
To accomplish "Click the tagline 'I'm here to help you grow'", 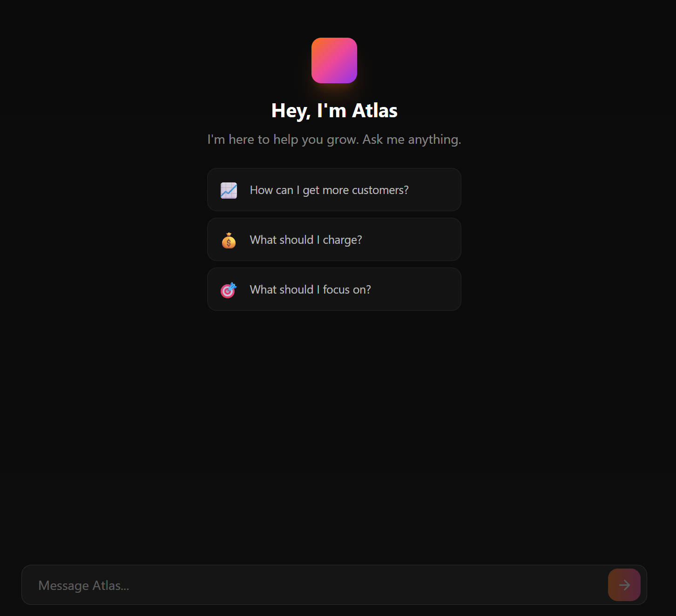I will [334, 139].
